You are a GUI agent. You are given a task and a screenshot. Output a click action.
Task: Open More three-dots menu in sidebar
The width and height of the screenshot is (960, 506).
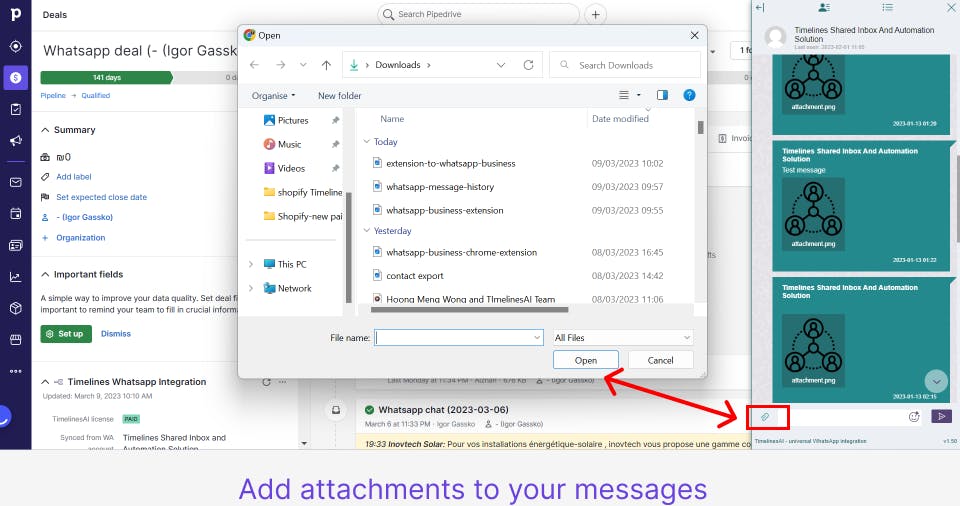[x=15, y=371]
